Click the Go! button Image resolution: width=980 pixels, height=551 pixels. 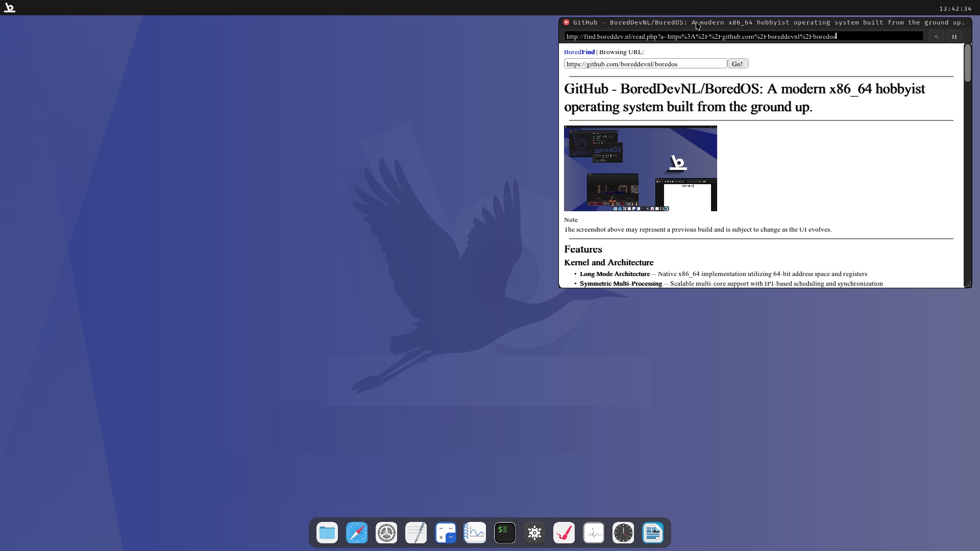pyautogui.click(x=738, y=64)
